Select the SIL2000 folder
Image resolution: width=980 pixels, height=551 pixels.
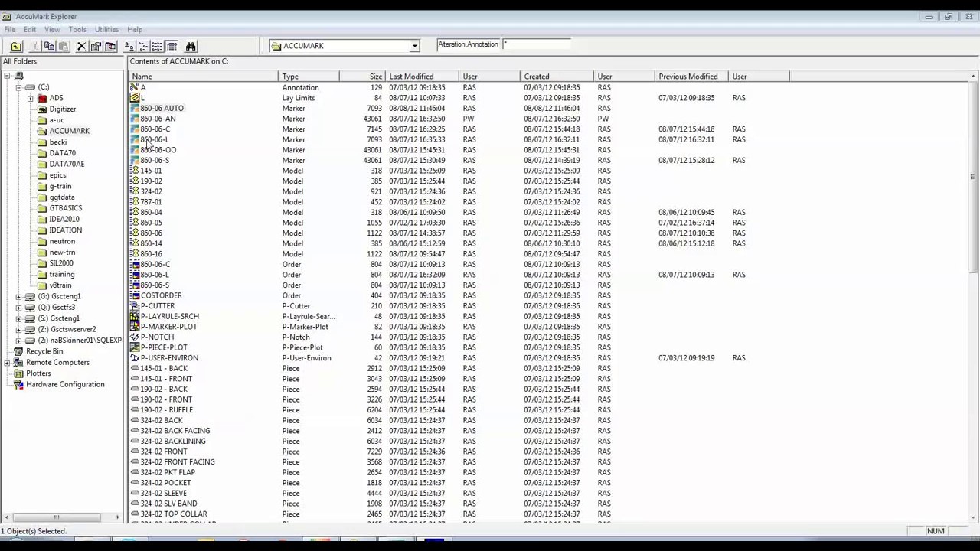[x=61, y=263]
